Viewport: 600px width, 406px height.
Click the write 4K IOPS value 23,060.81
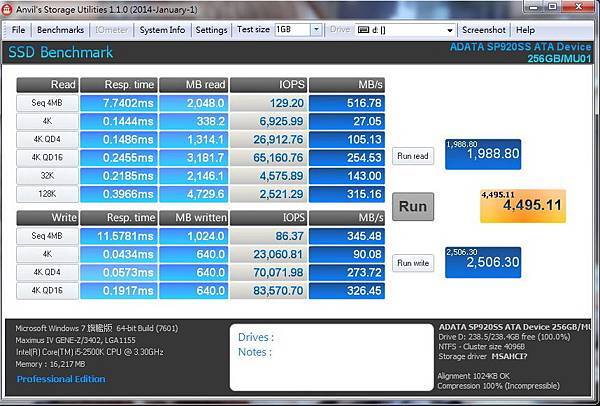click(268, 254)
